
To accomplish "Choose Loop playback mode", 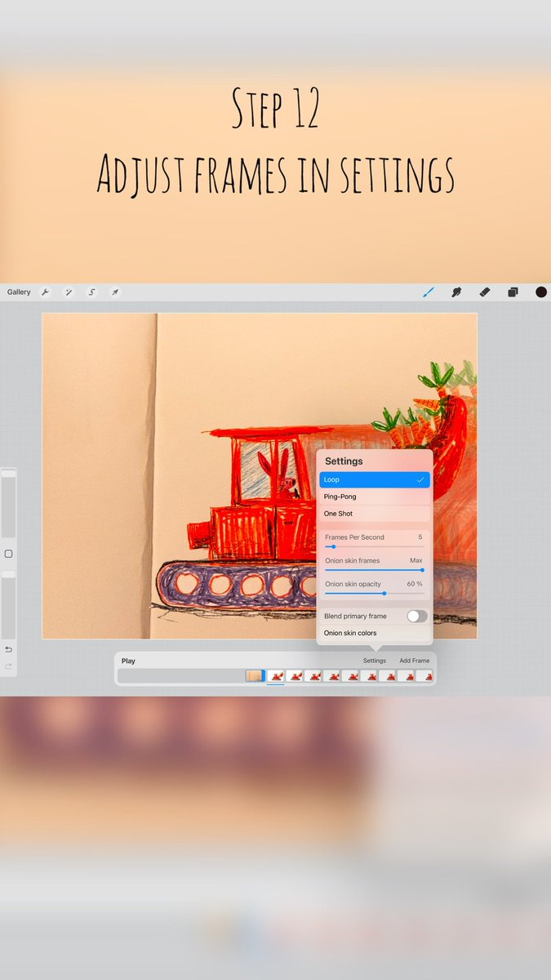I will (375, 479).
